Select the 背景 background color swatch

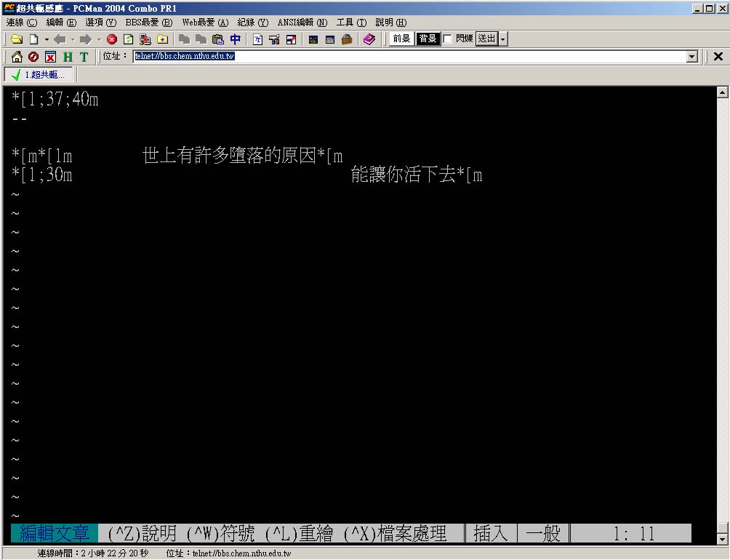click(x=428, y=39)
